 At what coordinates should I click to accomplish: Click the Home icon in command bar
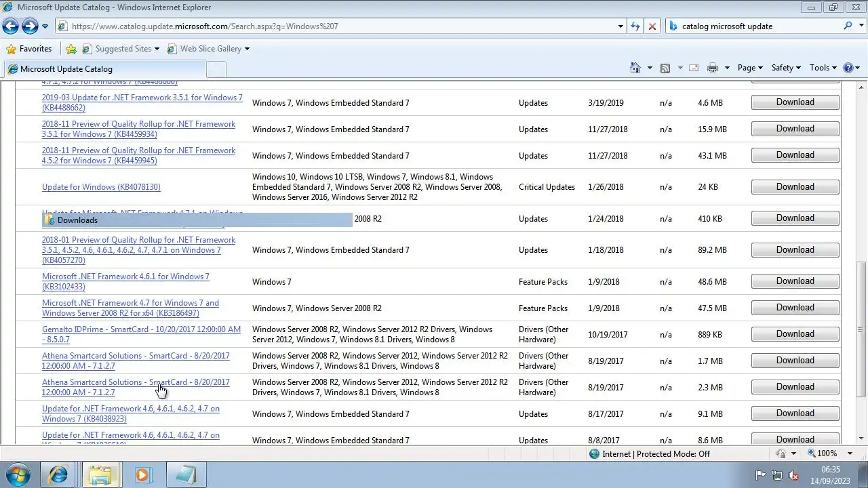[x=635, y=68]
